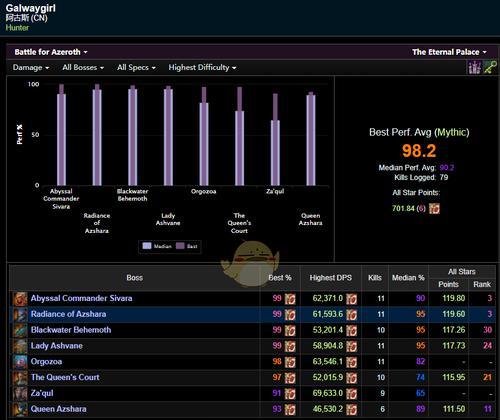Sort table by Boss column header

(135, 278)
